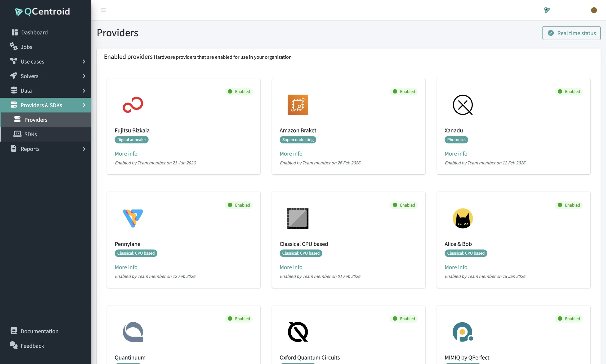Click the Documentation book icon
The width and height of the screenshot is (606, 364).
point(14,331)
